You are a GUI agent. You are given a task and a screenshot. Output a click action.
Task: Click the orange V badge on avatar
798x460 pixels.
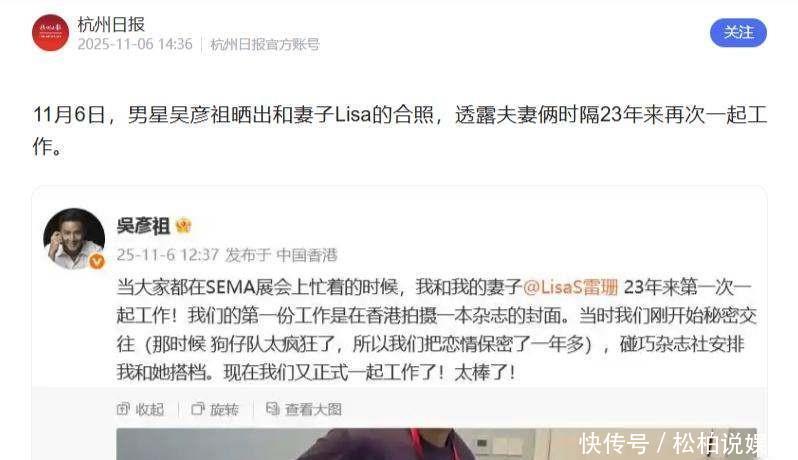pyautogui.click(x=97, y=262)
